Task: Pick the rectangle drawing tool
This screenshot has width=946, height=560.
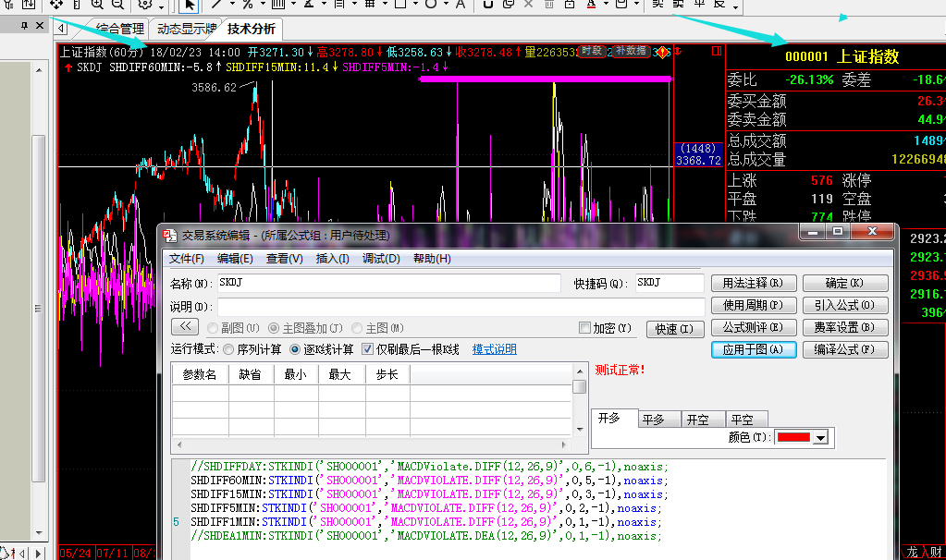Action: tap(400, 4)
